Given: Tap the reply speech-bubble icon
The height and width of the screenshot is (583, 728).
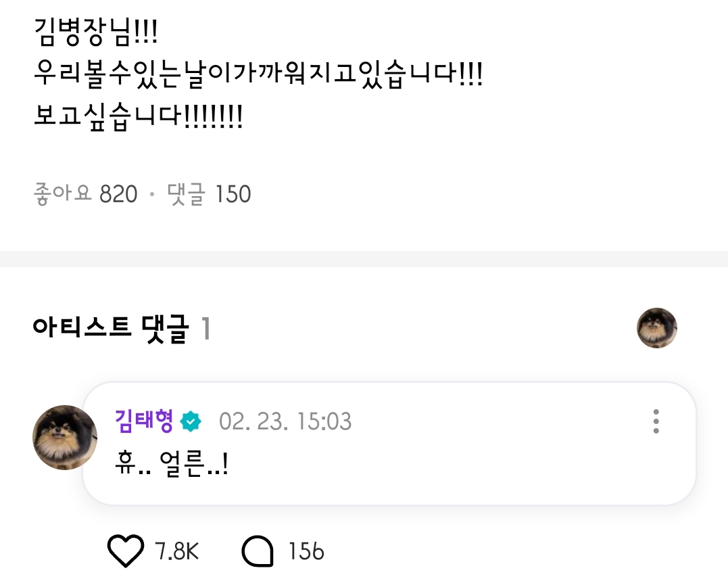Looking at the screenshot, I should (258, 551).
